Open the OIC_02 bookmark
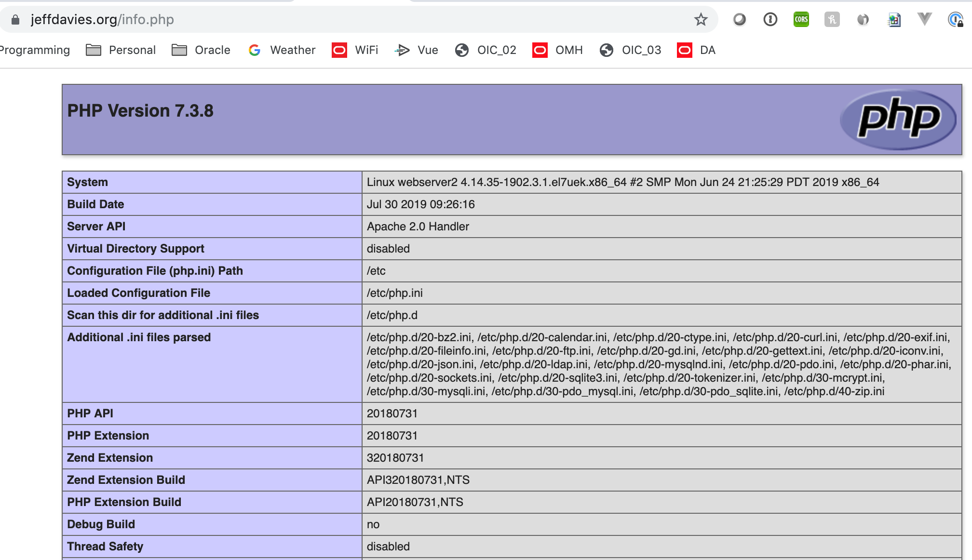 (x=486, y=50)
